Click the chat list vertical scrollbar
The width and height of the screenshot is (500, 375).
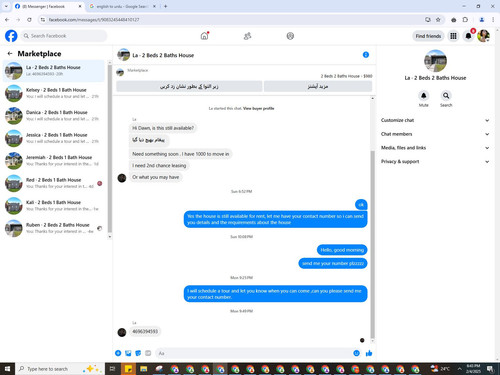(110, 149)
